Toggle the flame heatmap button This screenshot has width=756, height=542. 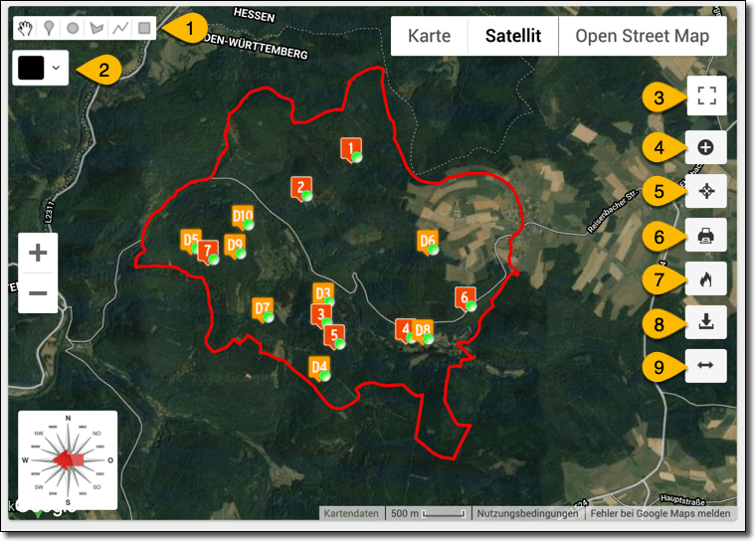(706, 279)
